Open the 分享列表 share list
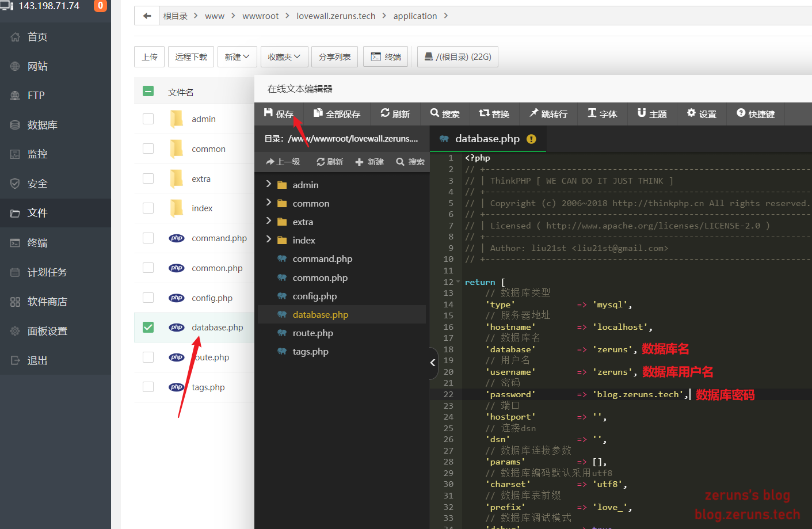Screen dimensions: 812x529 pos(334,57)
